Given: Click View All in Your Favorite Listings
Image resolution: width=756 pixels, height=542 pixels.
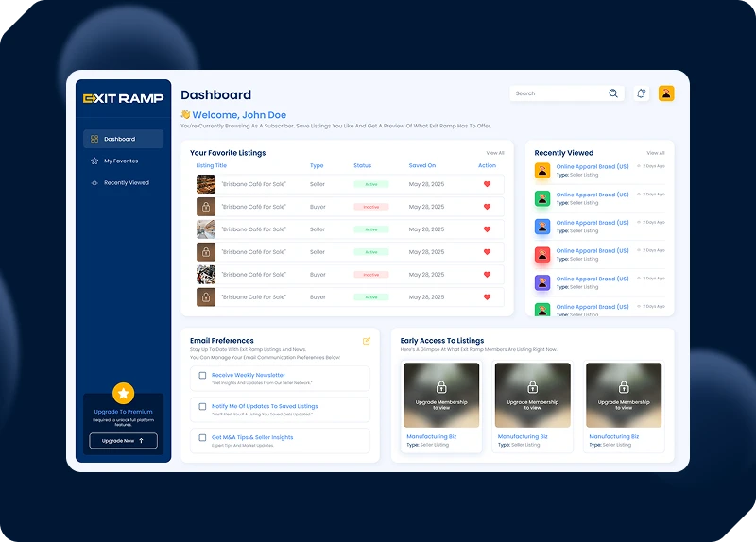Looking at the screenshot, I should pyautogui.click(x=495, y=153).
